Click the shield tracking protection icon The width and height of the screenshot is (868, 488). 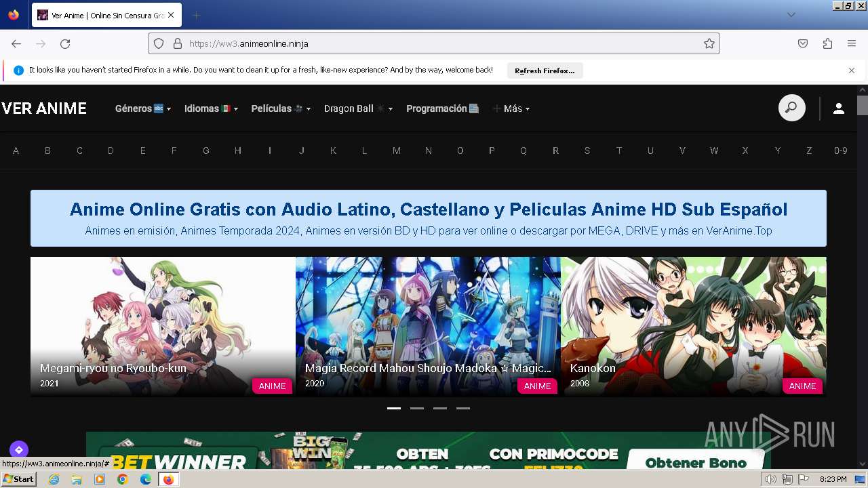[159, 43]
